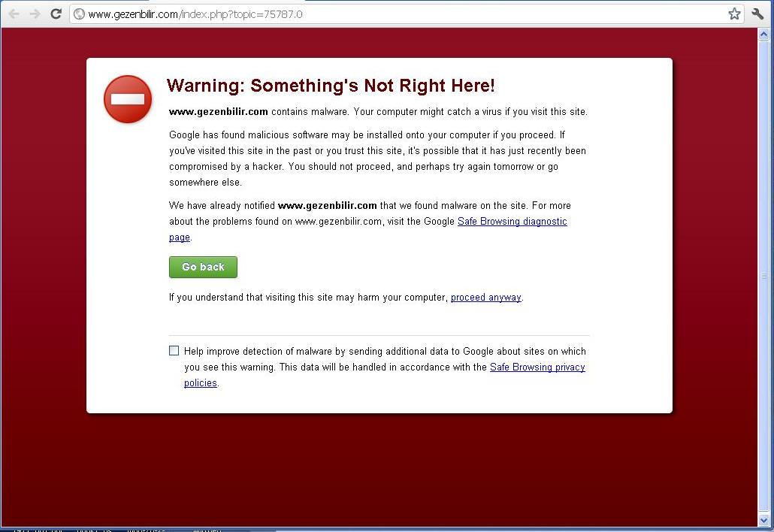Focus the address bar URL field
Screen dimensions: 774x532
[376, 14]
